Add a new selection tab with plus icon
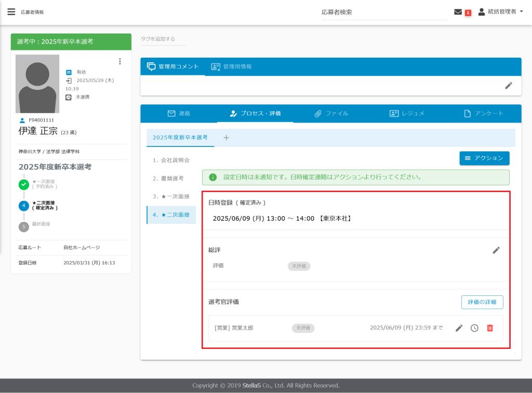The height and width of the screenshot is (393, 532). tap(226, 138)
